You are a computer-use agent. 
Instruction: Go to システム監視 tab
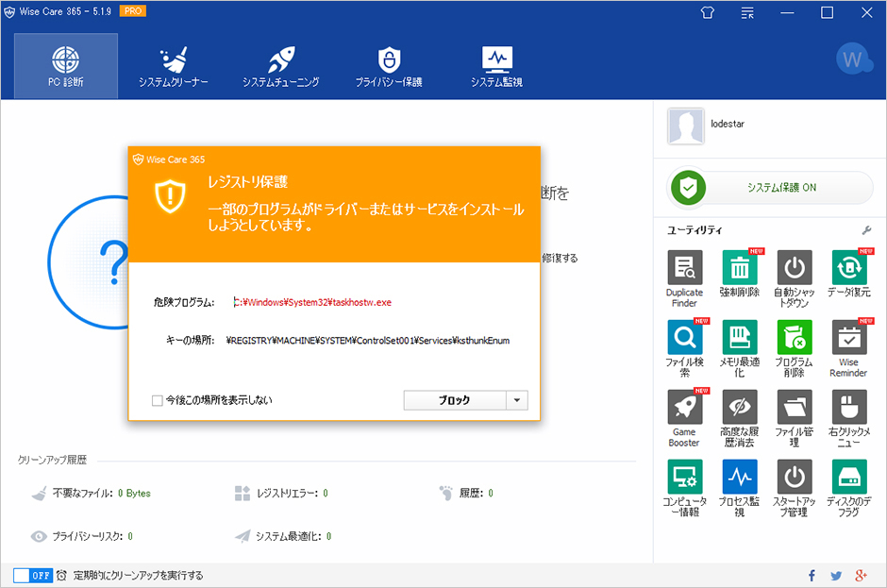point(496,66)
